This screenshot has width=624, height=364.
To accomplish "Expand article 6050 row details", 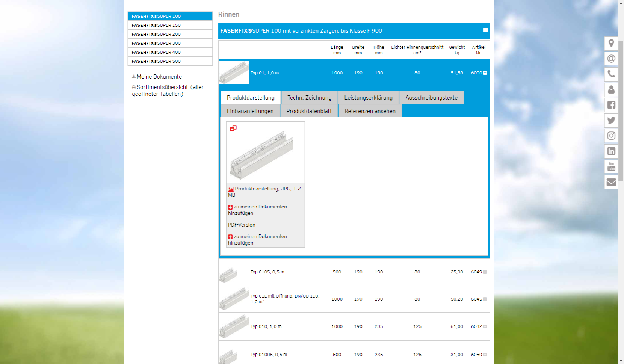I will click(485, 355).
